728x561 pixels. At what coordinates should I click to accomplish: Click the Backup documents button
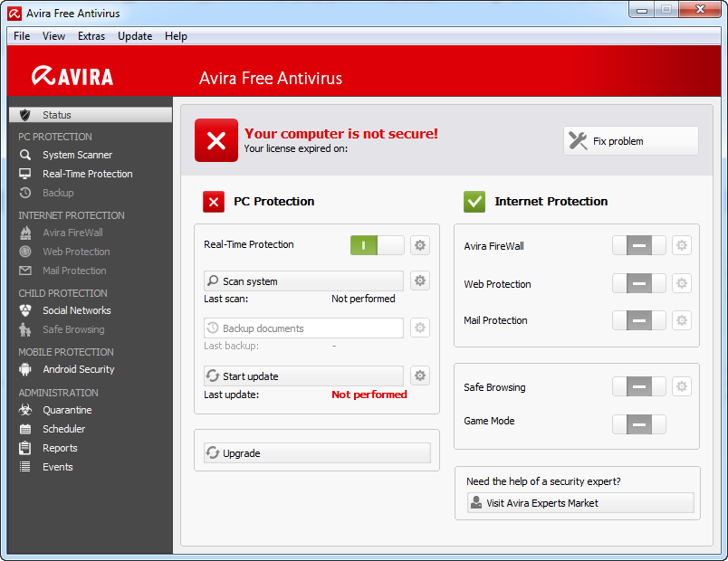pos(303,328)
